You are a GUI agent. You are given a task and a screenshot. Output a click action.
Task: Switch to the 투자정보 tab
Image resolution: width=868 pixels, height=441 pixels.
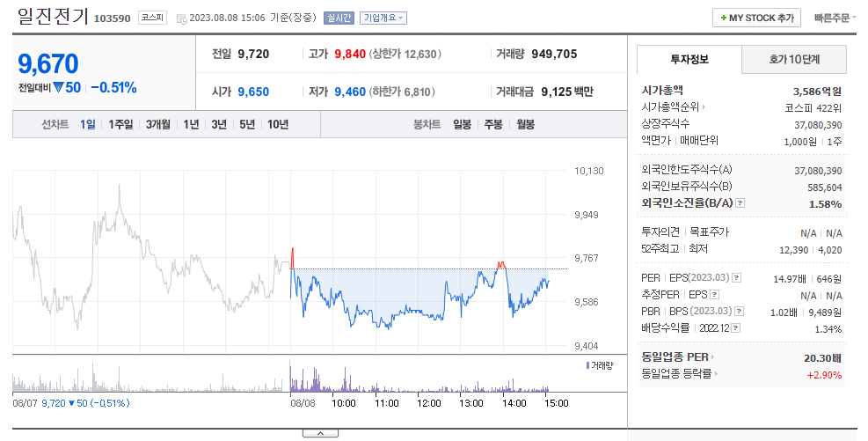click(689, 59)
